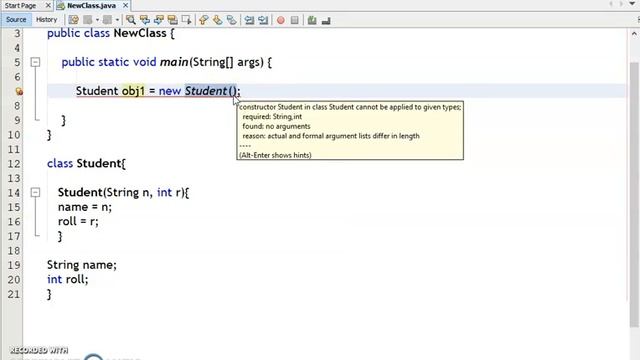
Task: Click Previous Bookmark icon
Action: tap(203, 20)
